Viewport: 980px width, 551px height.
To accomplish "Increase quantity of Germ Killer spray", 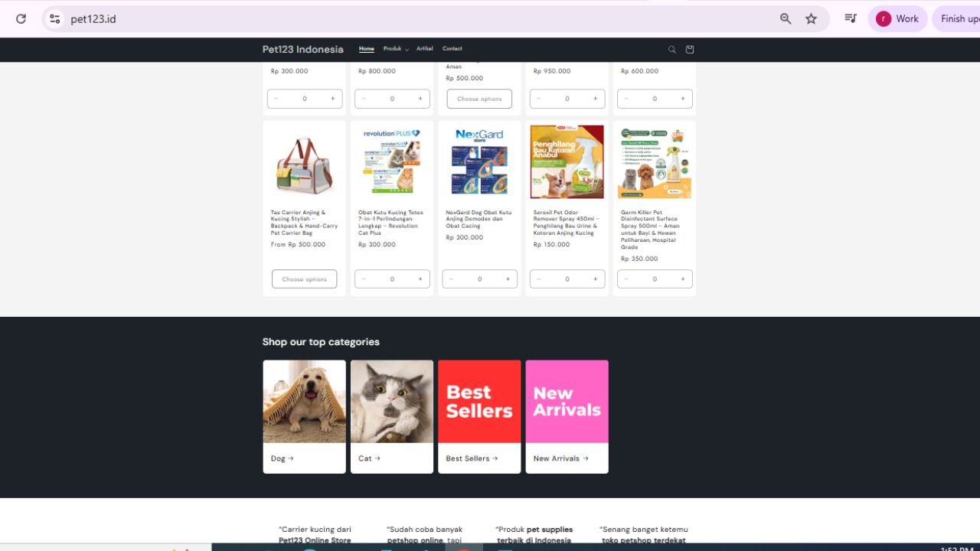I will click(x=682, y=279).
